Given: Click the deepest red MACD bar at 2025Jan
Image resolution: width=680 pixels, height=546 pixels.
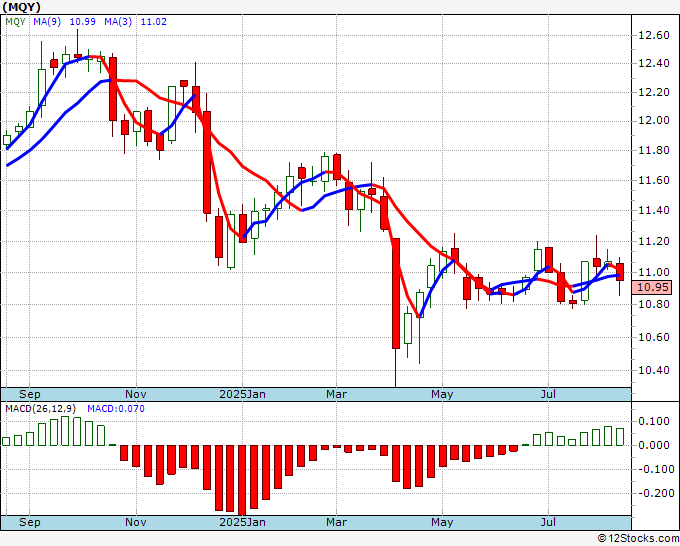Looking at the screenshot, I should coord(242,480).
